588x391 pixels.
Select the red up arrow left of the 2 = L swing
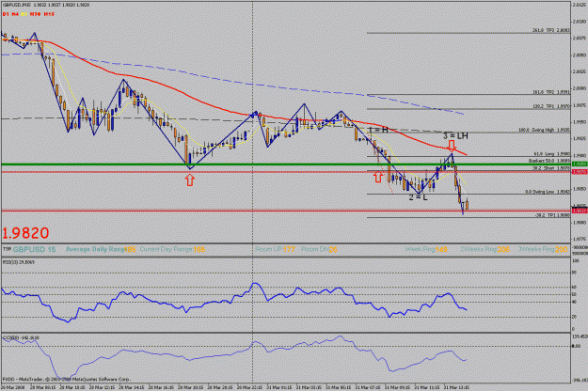tap(378, 177)
